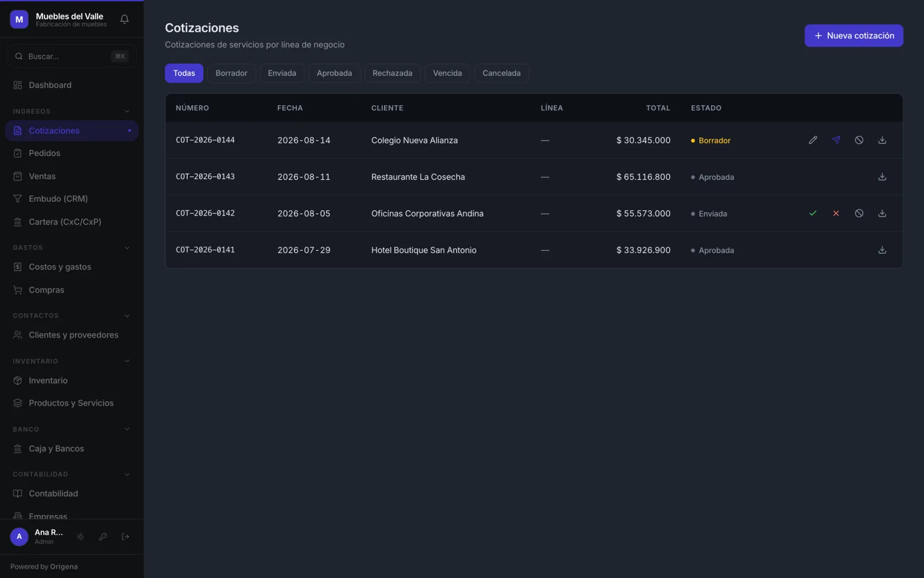
Task: Filter by Borrador status
Action: 232,73
